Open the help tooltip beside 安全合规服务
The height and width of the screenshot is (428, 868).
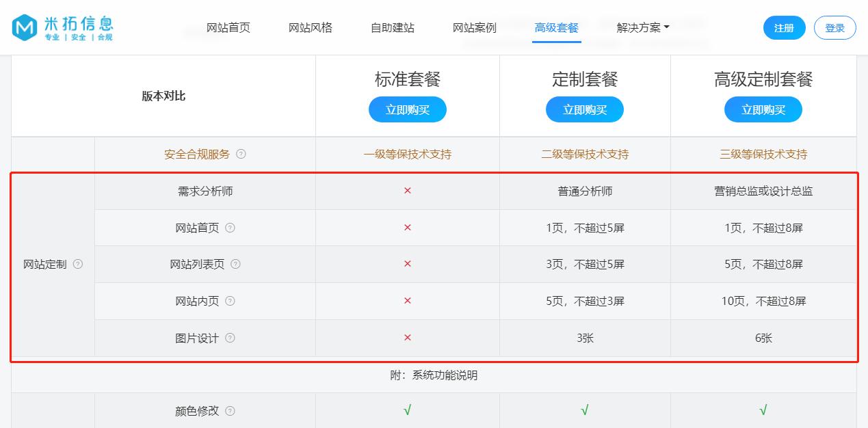(241, 155)
